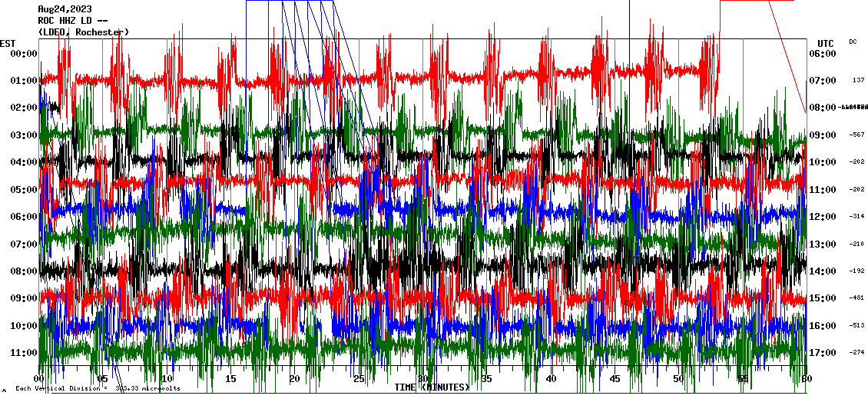
Task: Click the UTC axis heading
Action: pos(826,43)
